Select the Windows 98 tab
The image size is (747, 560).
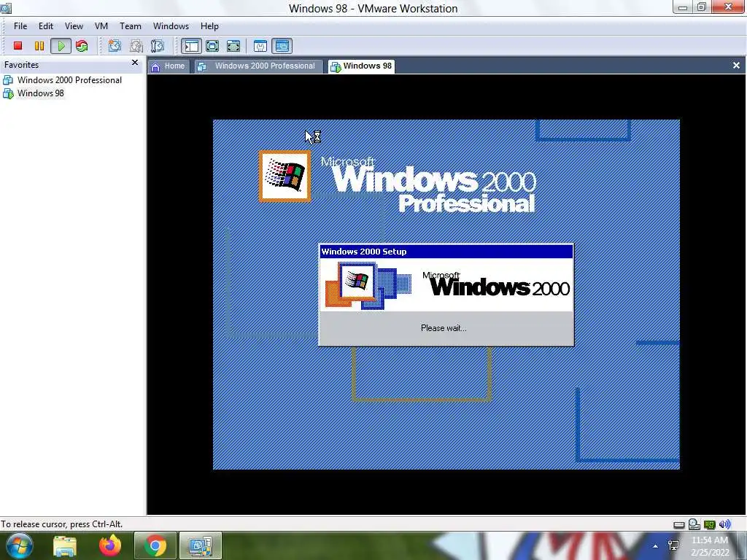tap(362, 66)
